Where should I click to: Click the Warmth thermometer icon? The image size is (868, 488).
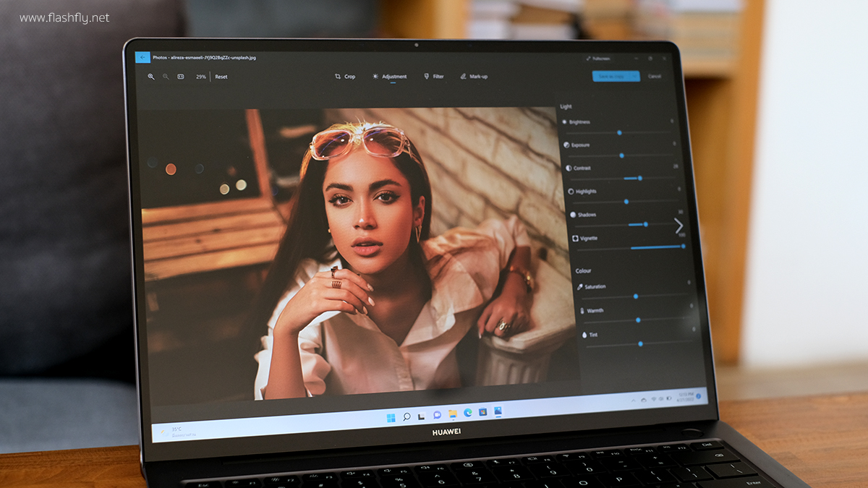pyautogui.click(x=582, y=311)
